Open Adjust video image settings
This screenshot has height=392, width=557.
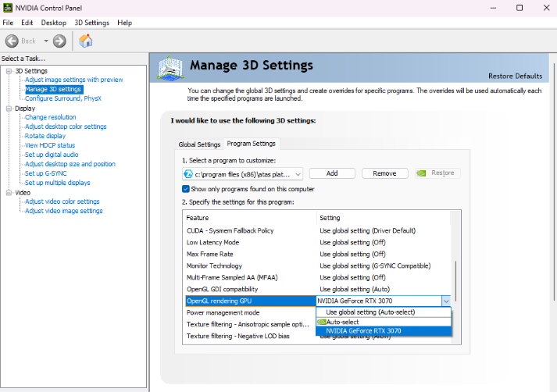[x=64, y=211]
